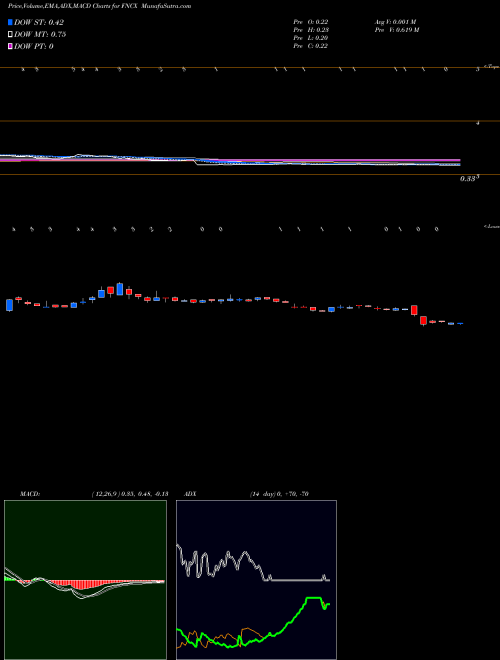Click the 'Avg V: 0.001 M' value
500x660 pixels.
pos(395,22)
